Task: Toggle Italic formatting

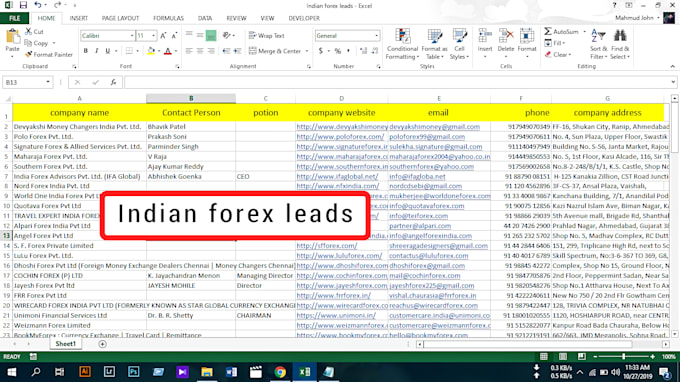Action: (x=96, y=51)
